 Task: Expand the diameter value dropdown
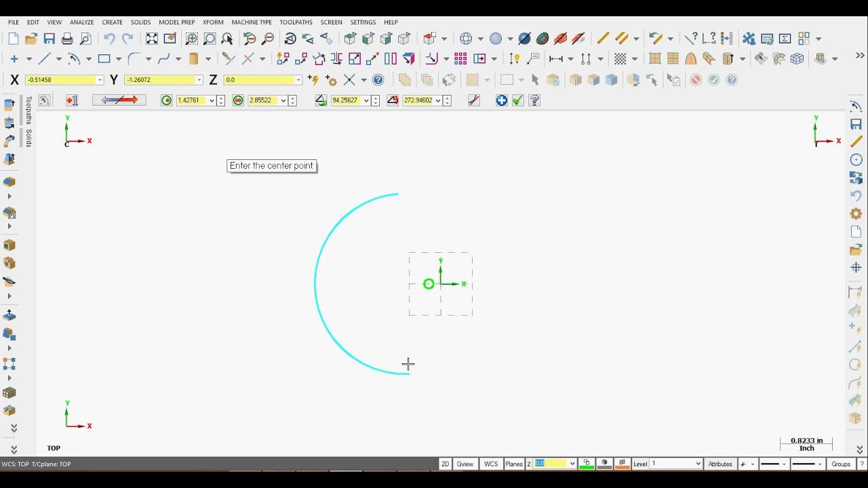[x=283, y=100]
